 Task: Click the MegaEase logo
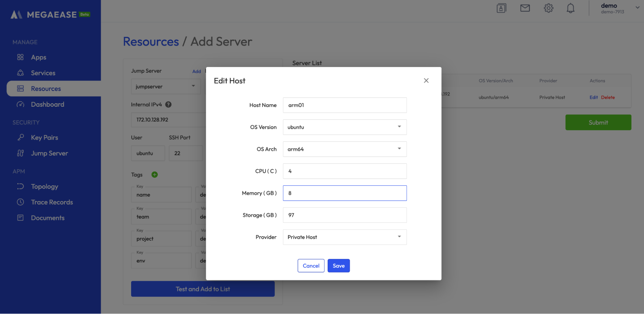coord(50,15)
